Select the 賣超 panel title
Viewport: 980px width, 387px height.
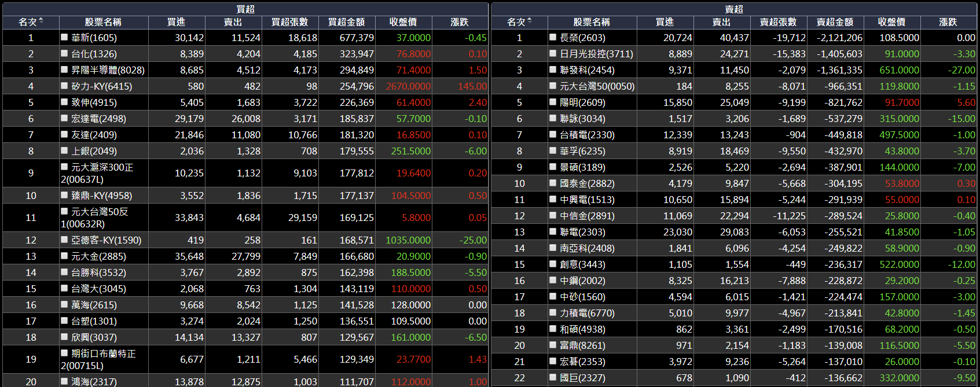(x=734, y=9)
